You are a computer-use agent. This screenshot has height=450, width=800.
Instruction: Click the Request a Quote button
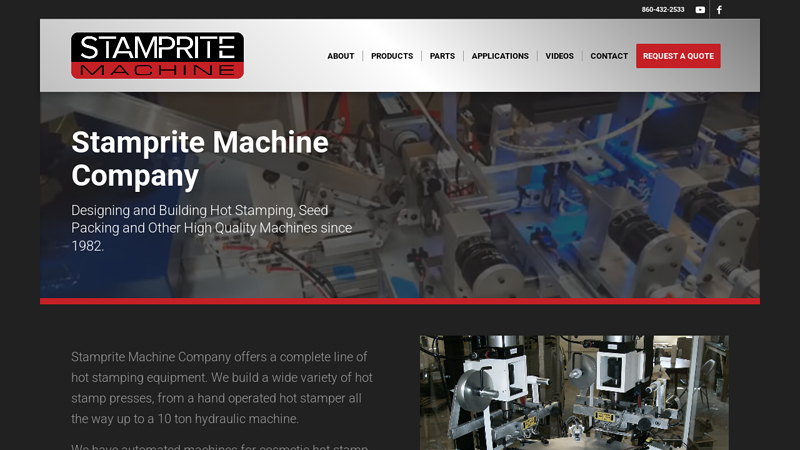click(x=678, y=56)
